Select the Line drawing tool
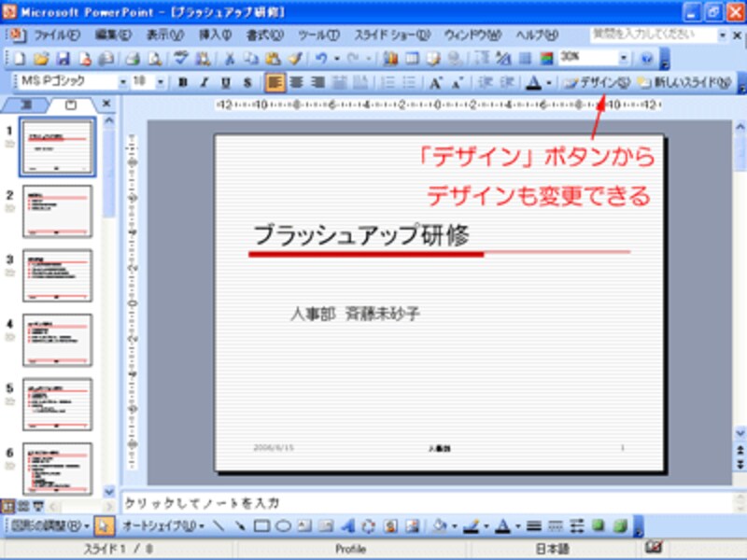The width and height of the screenshot is (747, 560). 218,525
